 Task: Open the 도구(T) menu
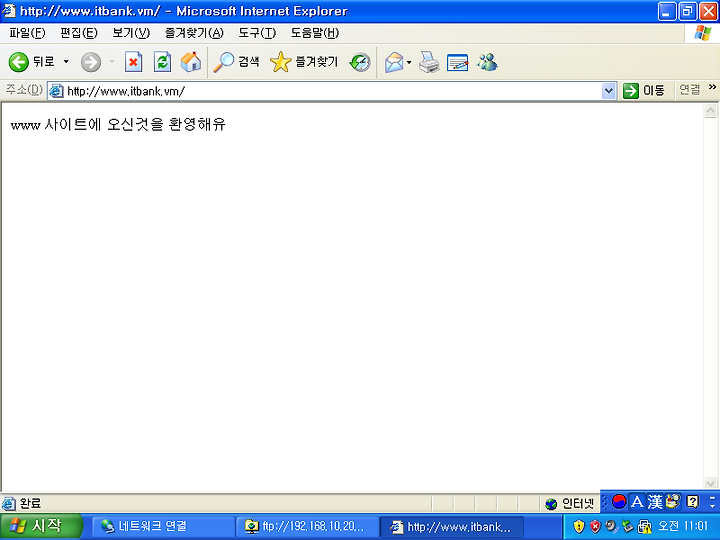pos(257,33)
